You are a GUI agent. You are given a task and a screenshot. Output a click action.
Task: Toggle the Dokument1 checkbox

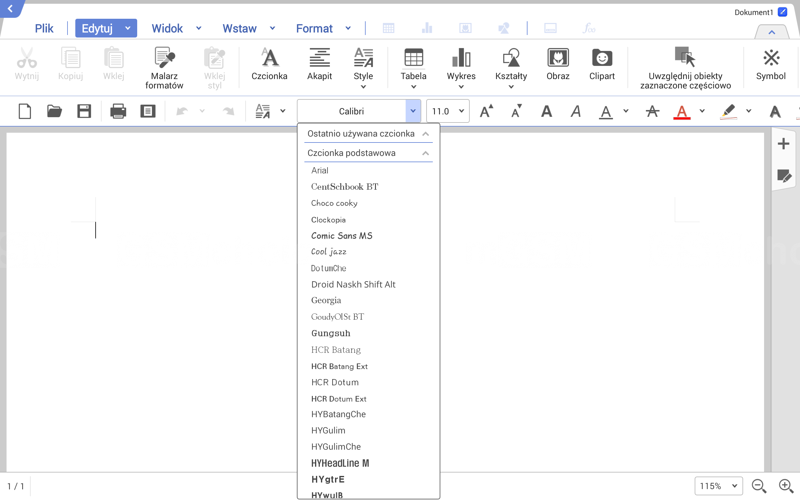782,12
